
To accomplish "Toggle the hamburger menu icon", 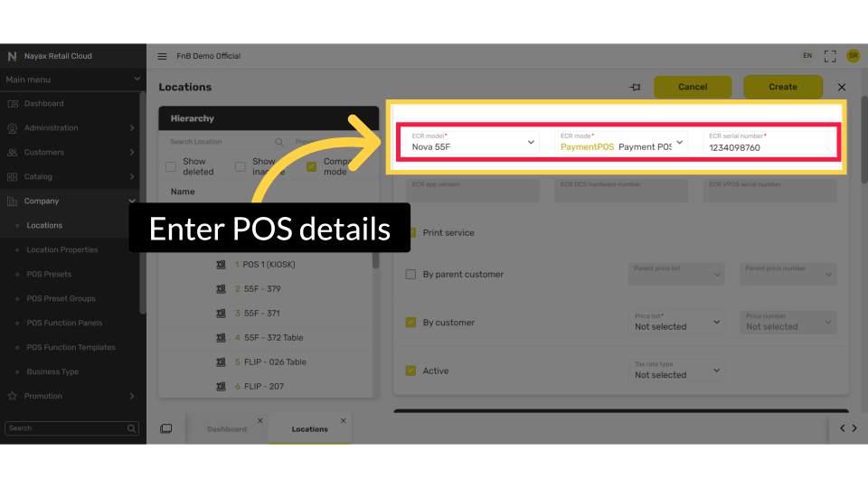I will click(x=162, y=56).
